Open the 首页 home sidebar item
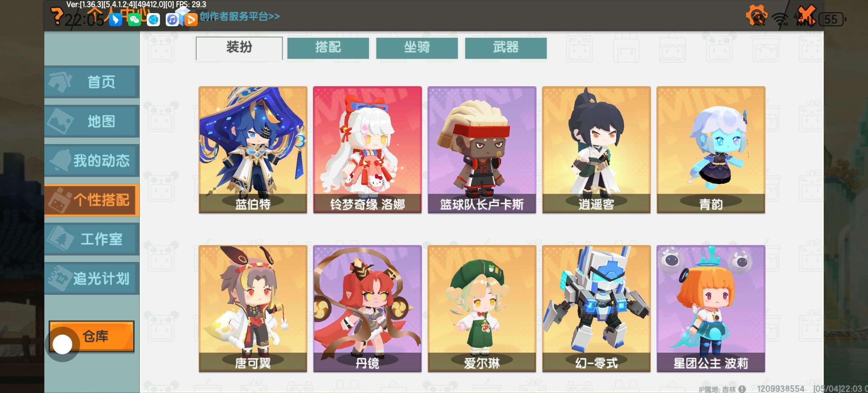The height and width of the screenshot is (393, 868). tap(92, 82)
